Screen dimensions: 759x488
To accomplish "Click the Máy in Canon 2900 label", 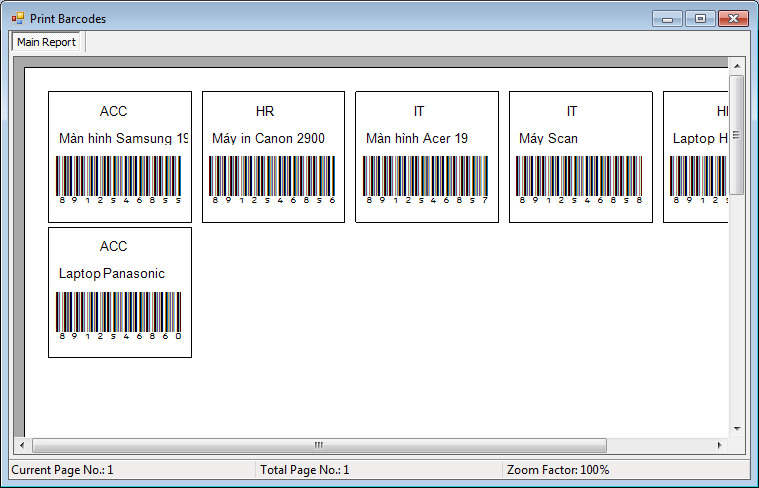I will [x=268, y=138].
